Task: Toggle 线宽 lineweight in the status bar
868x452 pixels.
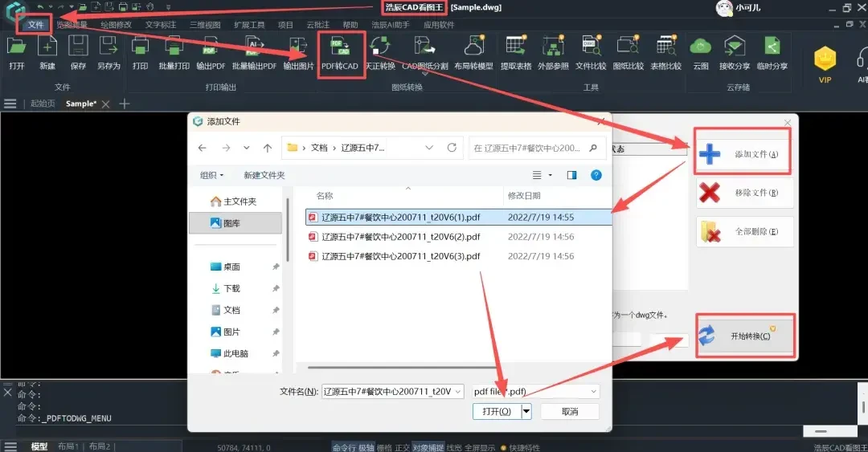Action: click(454, 447)
